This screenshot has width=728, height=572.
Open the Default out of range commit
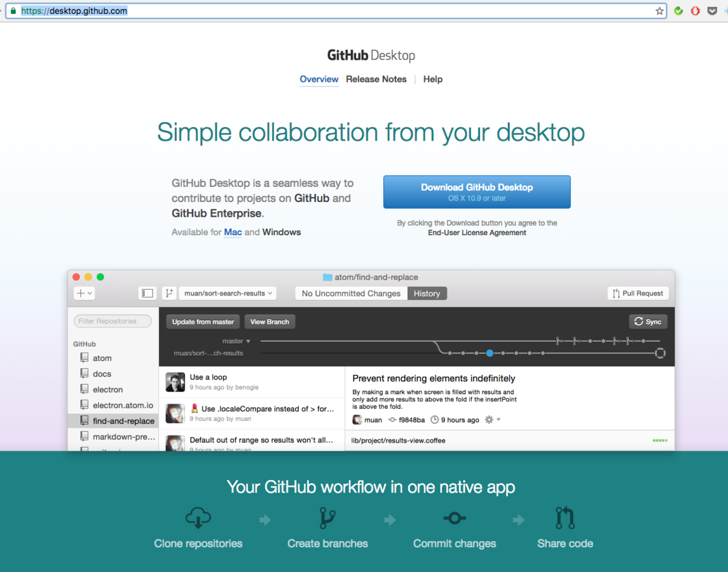tap(252, 440)
